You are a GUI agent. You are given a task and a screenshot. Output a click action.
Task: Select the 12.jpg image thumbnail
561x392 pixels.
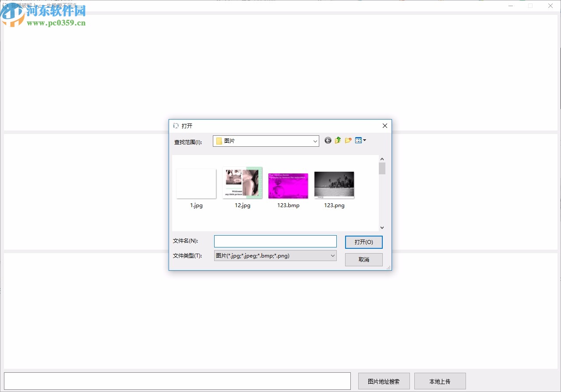243,183
